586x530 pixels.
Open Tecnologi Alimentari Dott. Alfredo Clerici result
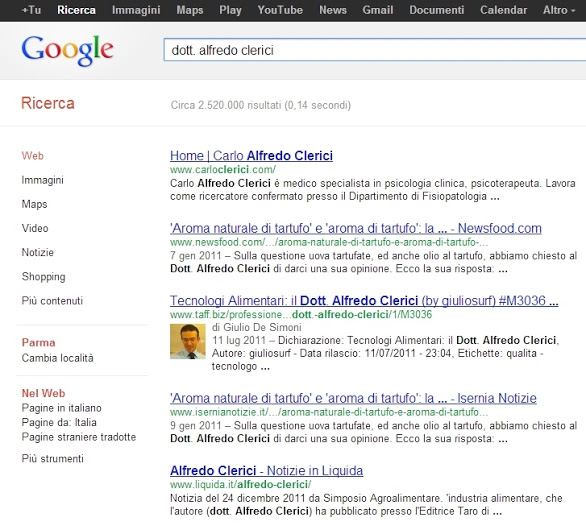(364, 301)
